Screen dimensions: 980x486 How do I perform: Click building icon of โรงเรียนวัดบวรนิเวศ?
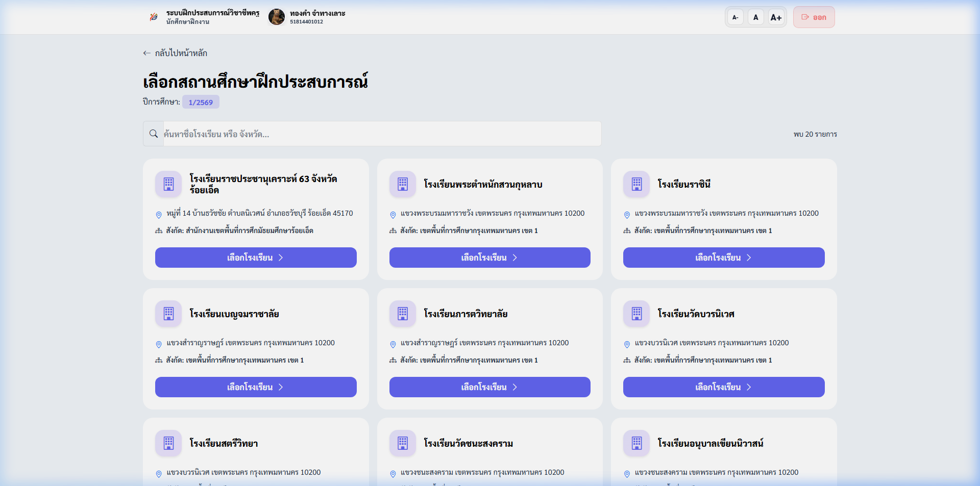636,314
